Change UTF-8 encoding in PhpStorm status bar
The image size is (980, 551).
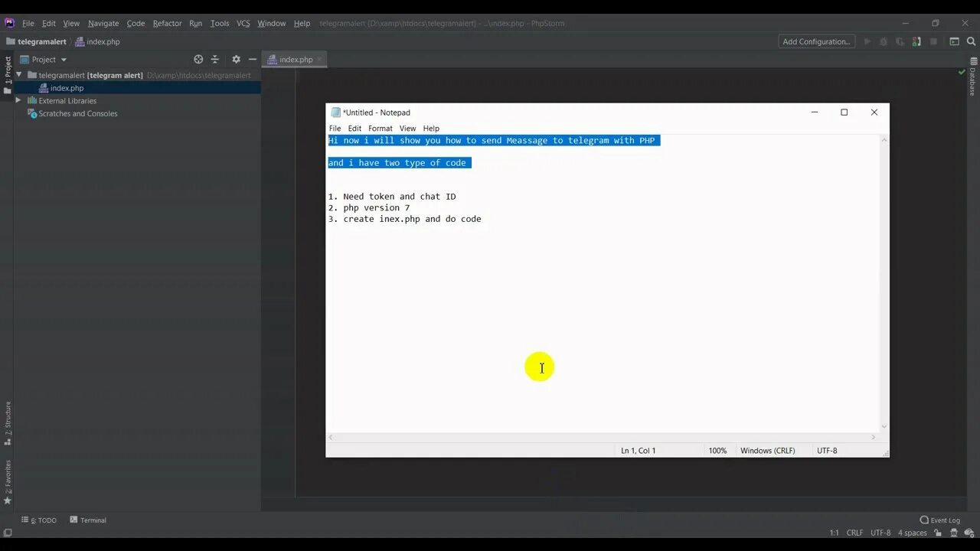pos(880,533)
